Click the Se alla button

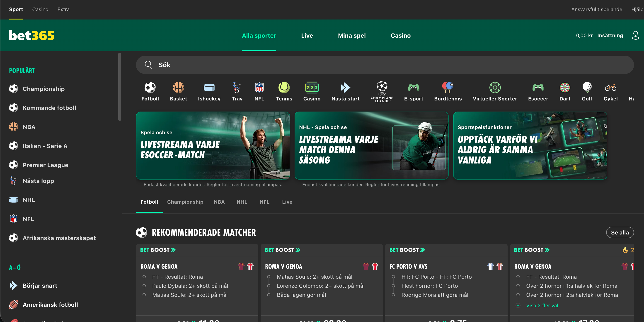point(620,232)
